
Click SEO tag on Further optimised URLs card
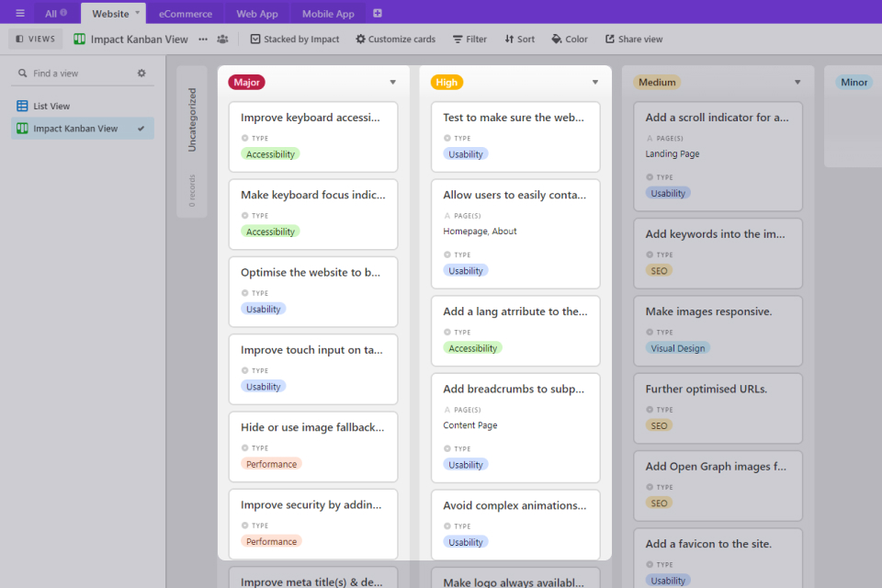click(x=659, y=426)
